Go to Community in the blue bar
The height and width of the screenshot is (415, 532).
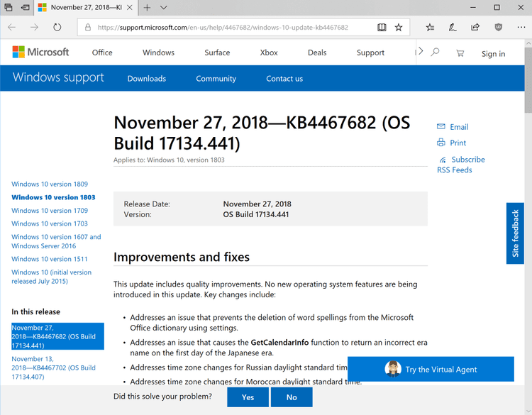tap(216, 78)
